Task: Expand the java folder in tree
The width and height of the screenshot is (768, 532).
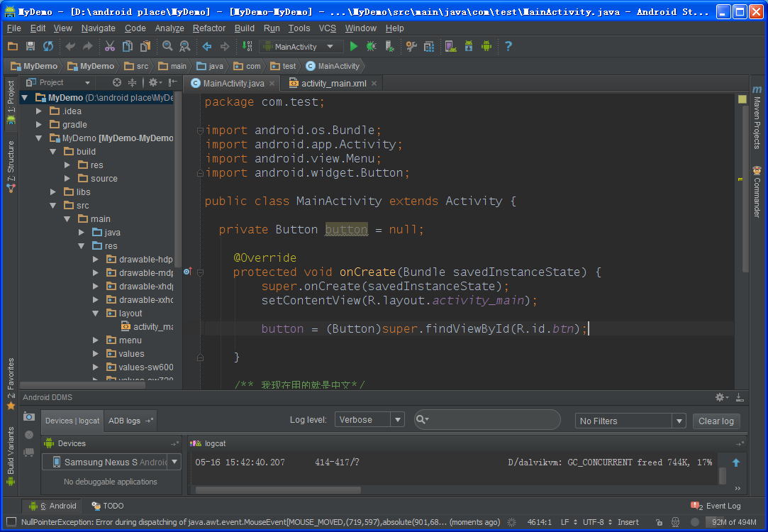Action: (x=82, y=232)
